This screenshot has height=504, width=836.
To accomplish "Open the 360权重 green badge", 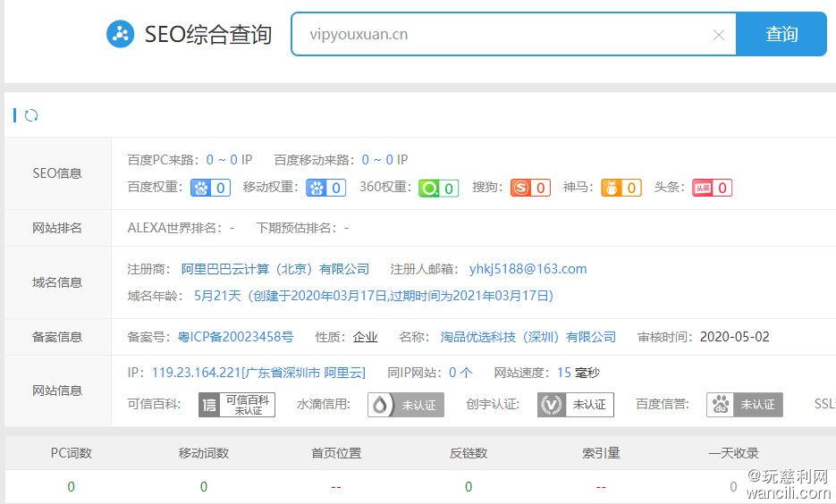I will click(438, 188).
